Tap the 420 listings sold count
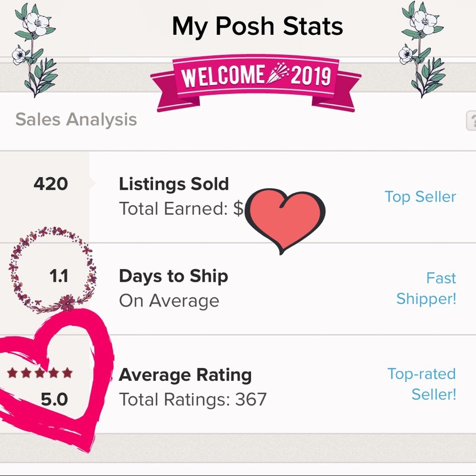The image size is (476, 476). pyautogui.click(x=50, y=184)
